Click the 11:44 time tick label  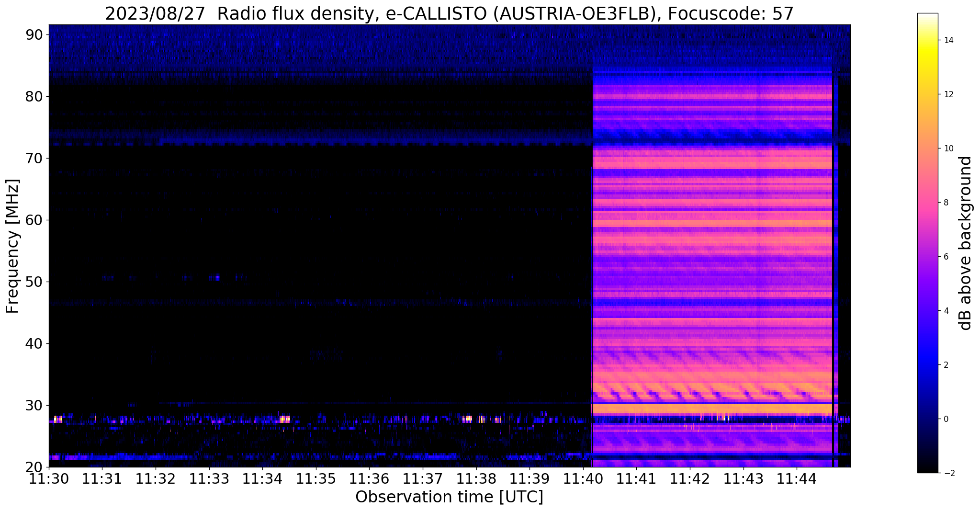point(797,478)
